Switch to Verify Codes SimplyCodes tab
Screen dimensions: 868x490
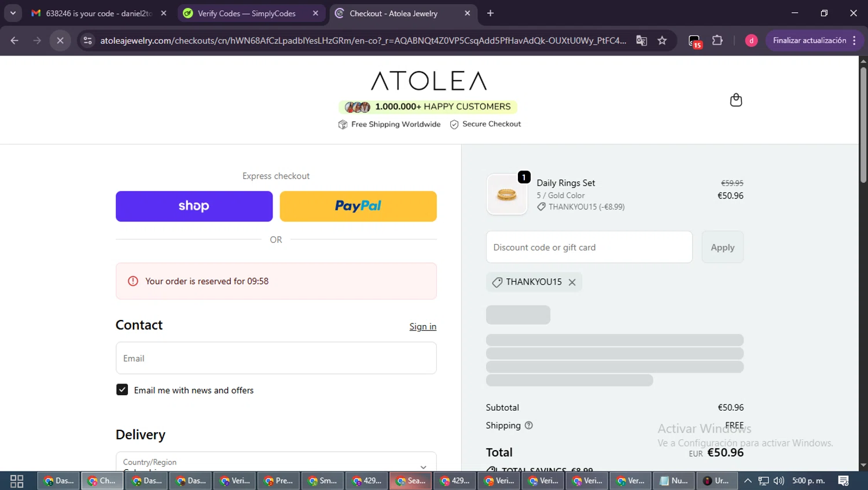(x=250, y=13)
